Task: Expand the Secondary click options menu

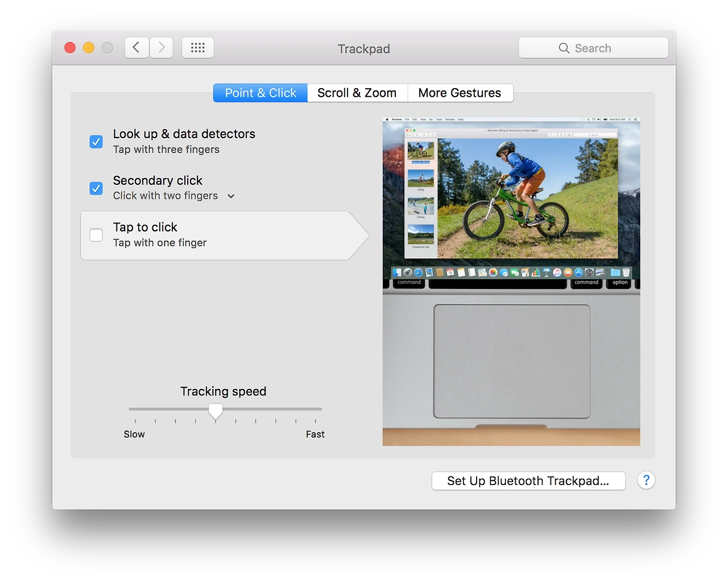Action: pyautogui.click(x=231, y=196)
